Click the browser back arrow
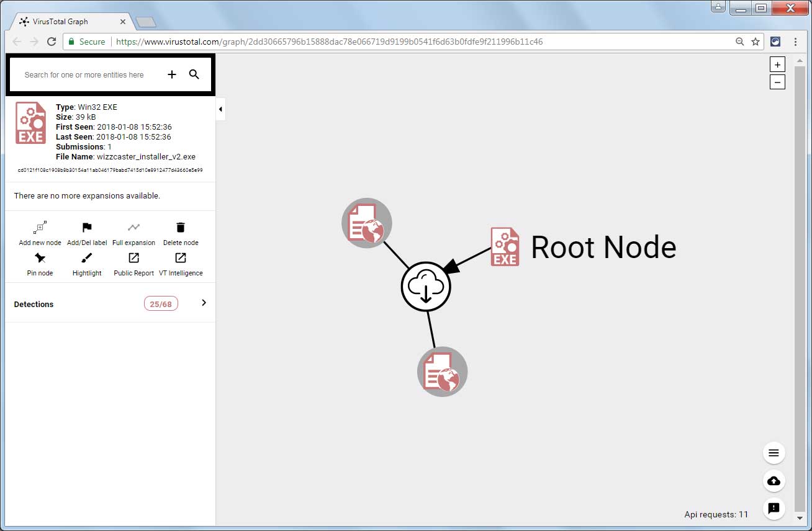The width and height of the screenshot is (812, 531). click(17, 42)
